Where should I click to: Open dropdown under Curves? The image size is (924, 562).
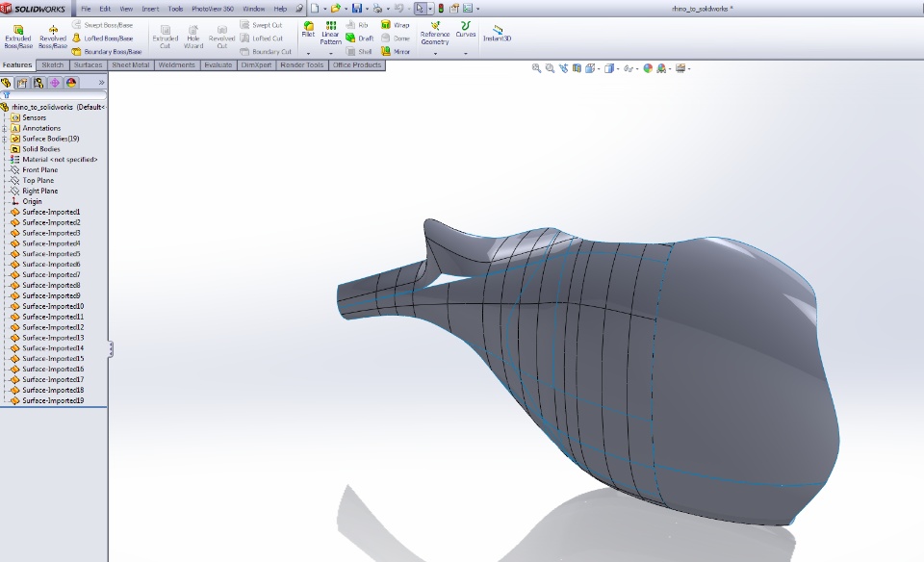(x=466, y=54)
